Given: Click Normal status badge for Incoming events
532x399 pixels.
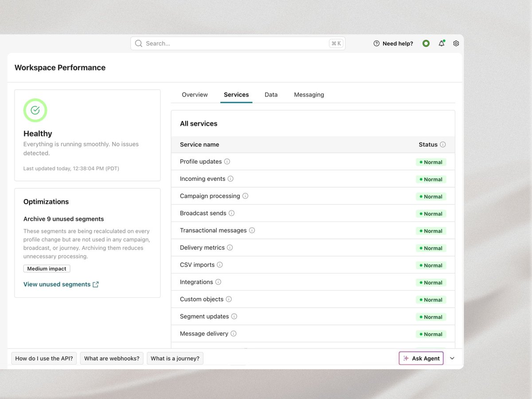Looking at the screenshot, I should (x=431, y=180).
